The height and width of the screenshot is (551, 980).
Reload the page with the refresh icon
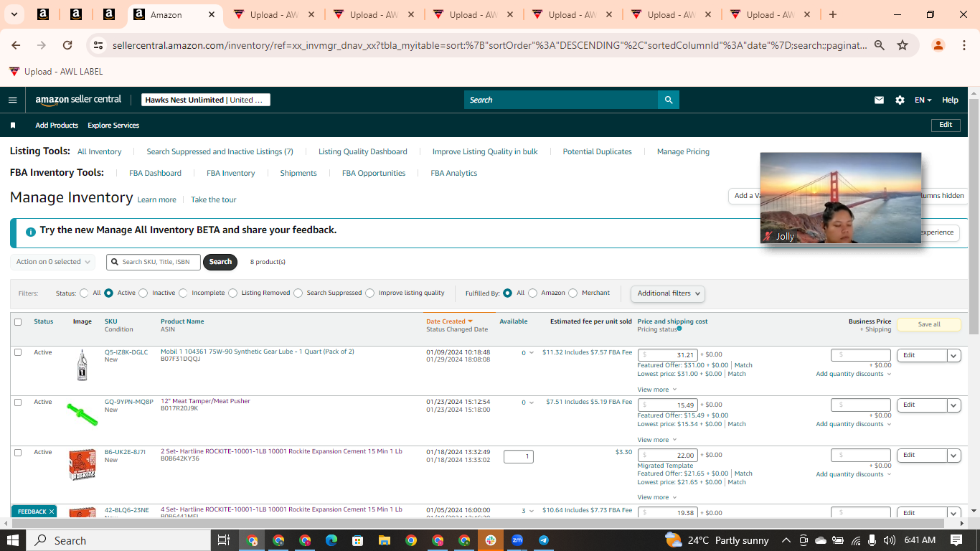[67, 45]
